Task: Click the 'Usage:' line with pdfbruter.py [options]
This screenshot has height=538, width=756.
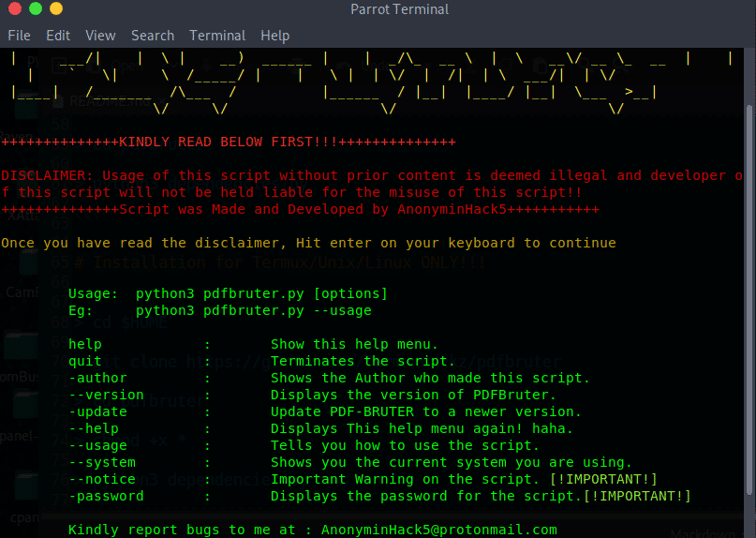Action: (x=228, y=294)
